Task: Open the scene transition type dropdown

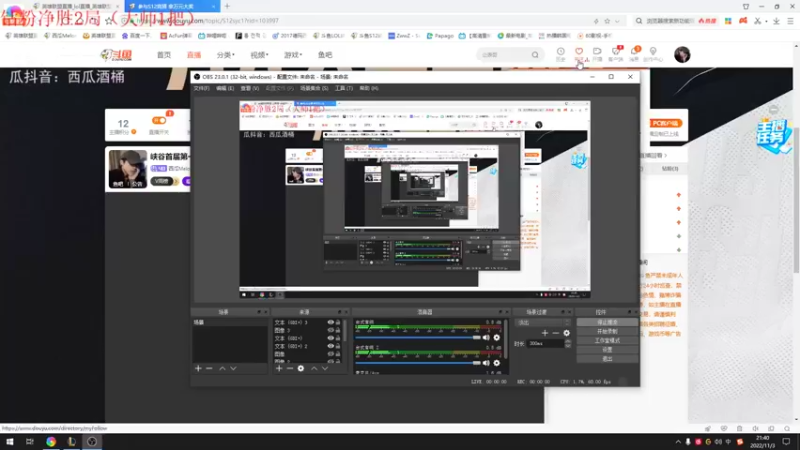Action: coord(542,322)
